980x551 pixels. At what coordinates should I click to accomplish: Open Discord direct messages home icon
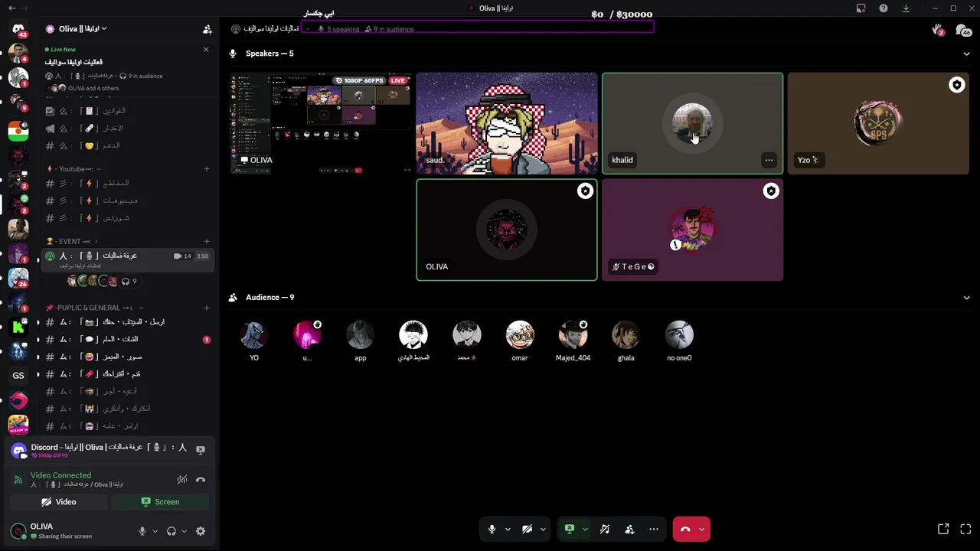point(18,29)
